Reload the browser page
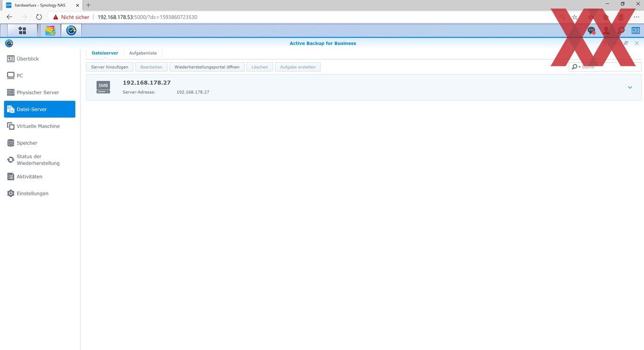 39,17
